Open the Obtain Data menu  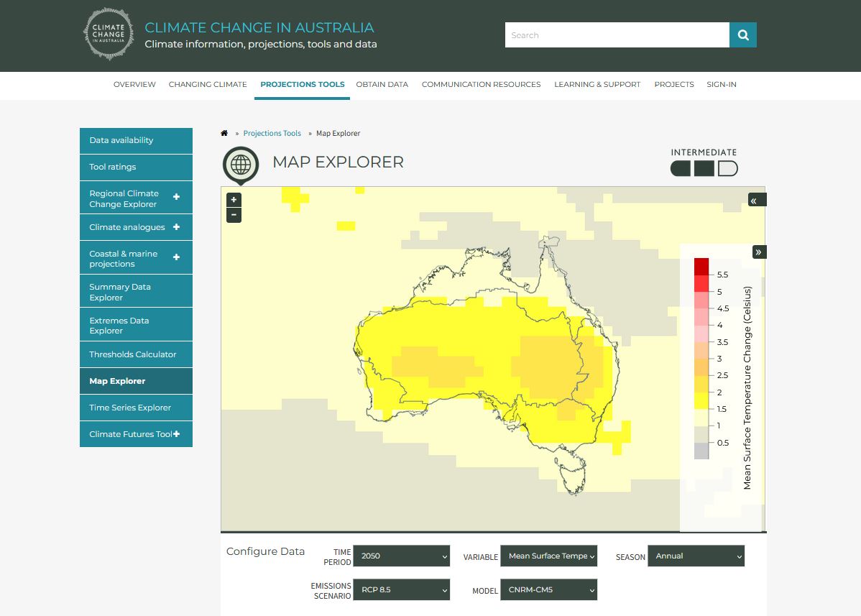click(x=382, y=84)
